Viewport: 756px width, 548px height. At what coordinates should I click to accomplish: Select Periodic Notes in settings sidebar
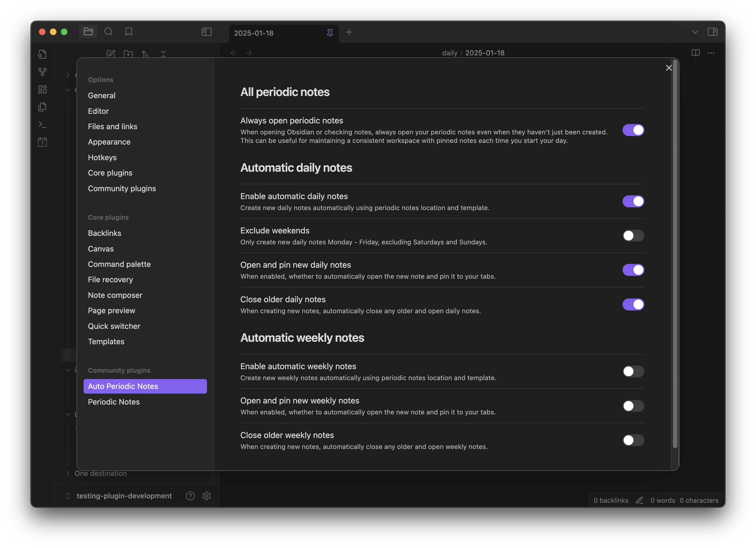pyautogui.click(x=114, y=402)
